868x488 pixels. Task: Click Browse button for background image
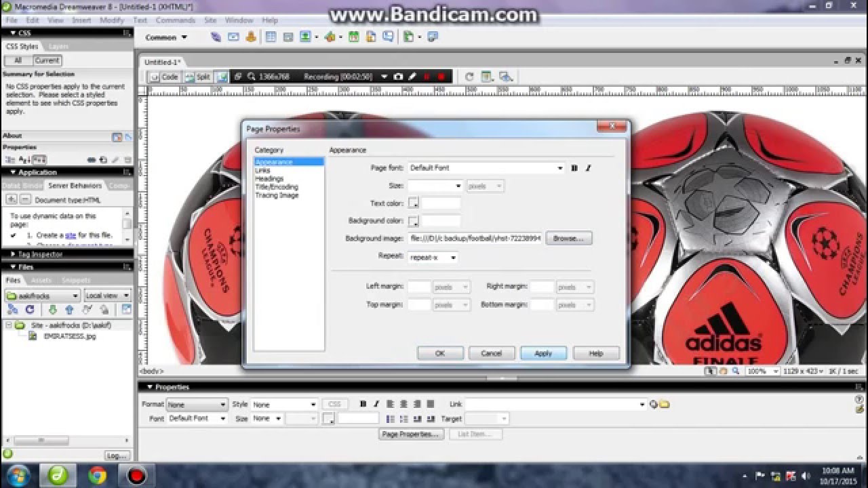(568, 239)
